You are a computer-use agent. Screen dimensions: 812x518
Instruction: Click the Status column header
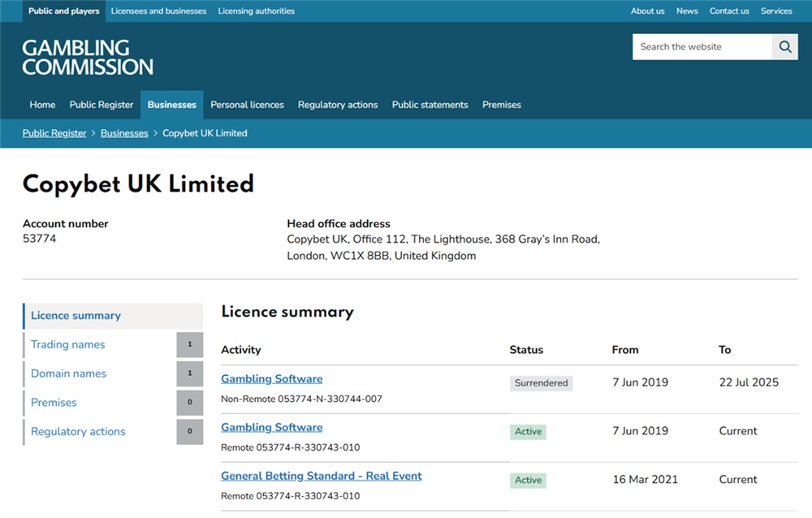pos(526,350)
